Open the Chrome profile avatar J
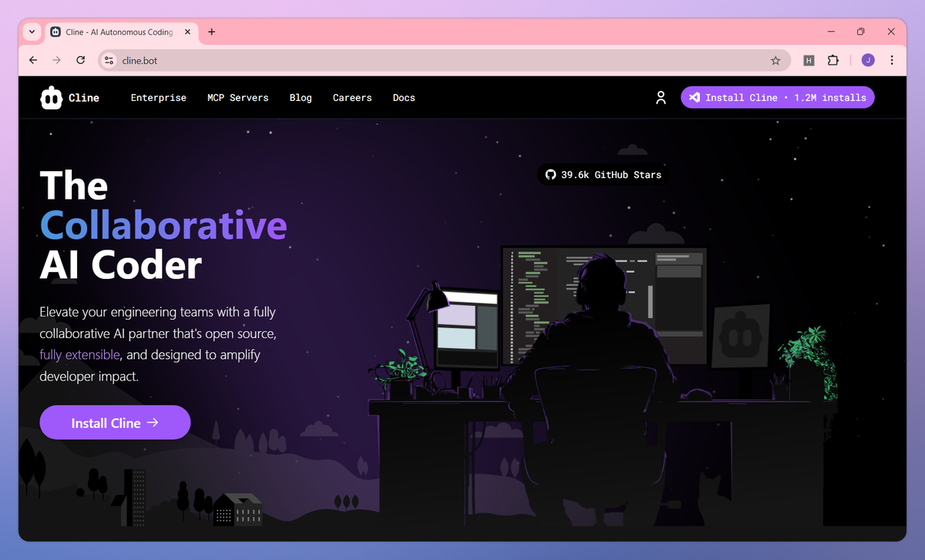This screenshot has height=560, width=925. pyautogui.click(x=868, y=60)
